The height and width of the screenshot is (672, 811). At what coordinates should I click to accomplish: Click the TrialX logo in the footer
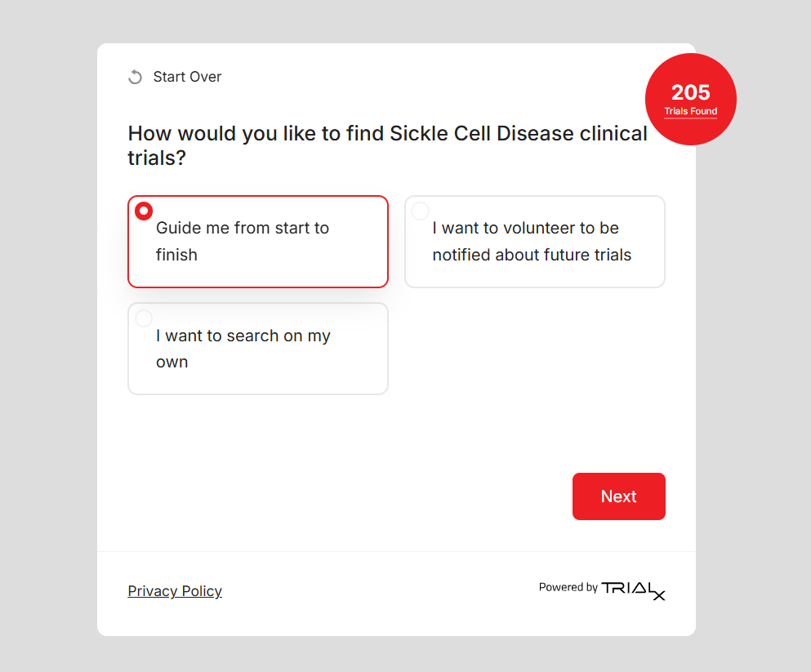click(633, 589)
